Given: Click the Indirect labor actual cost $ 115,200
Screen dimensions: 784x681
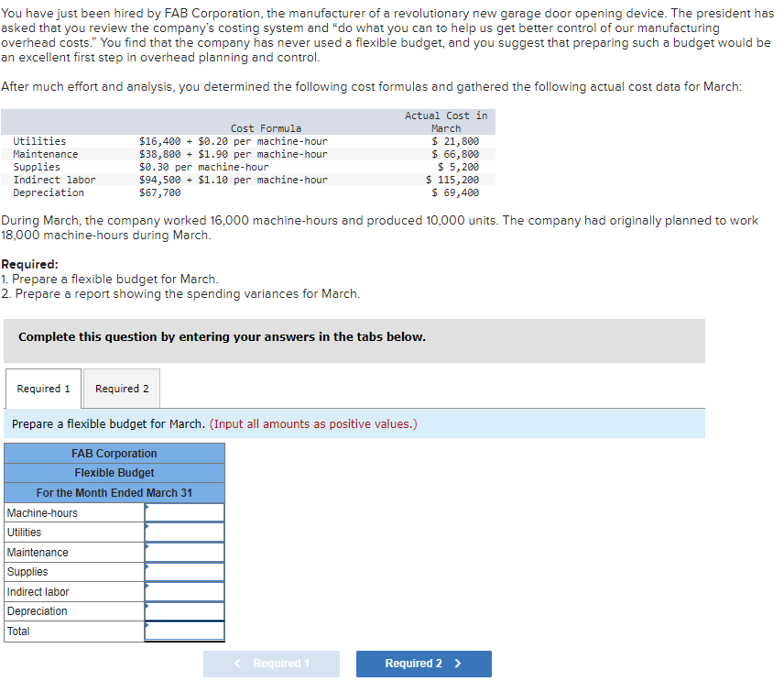Looking at the screenshot, I should [x=452, y=180].
